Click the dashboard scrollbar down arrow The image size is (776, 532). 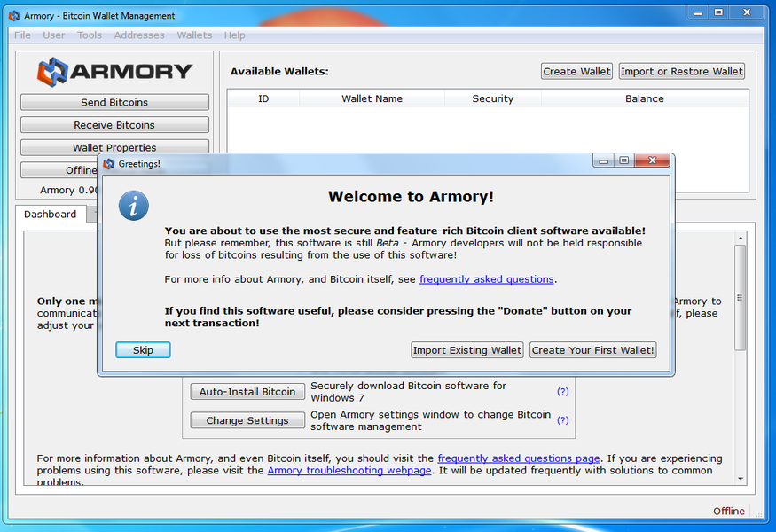point(741,479)
